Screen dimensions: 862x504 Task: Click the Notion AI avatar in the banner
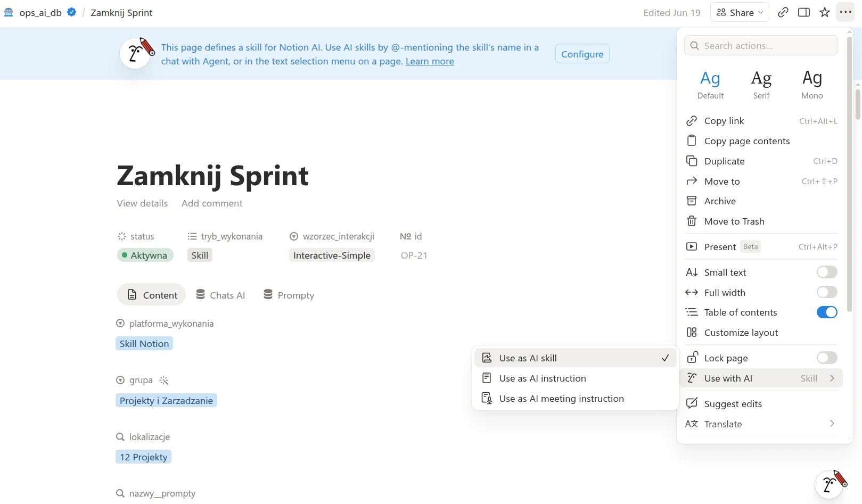[x=136, y=53]
